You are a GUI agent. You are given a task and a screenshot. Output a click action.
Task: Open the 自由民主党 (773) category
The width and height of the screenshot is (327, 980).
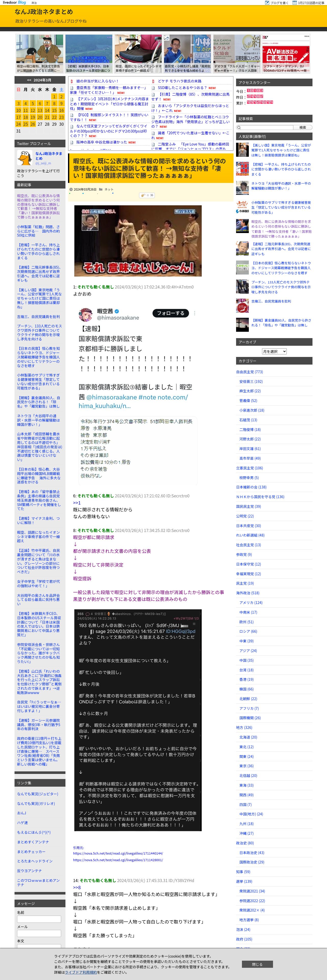[x=249, y=372]
